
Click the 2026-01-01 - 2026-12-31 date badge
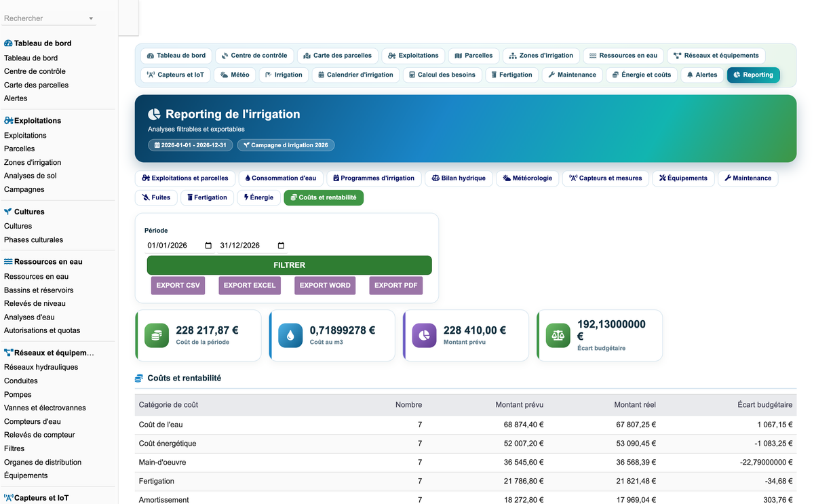coord(191,145)
